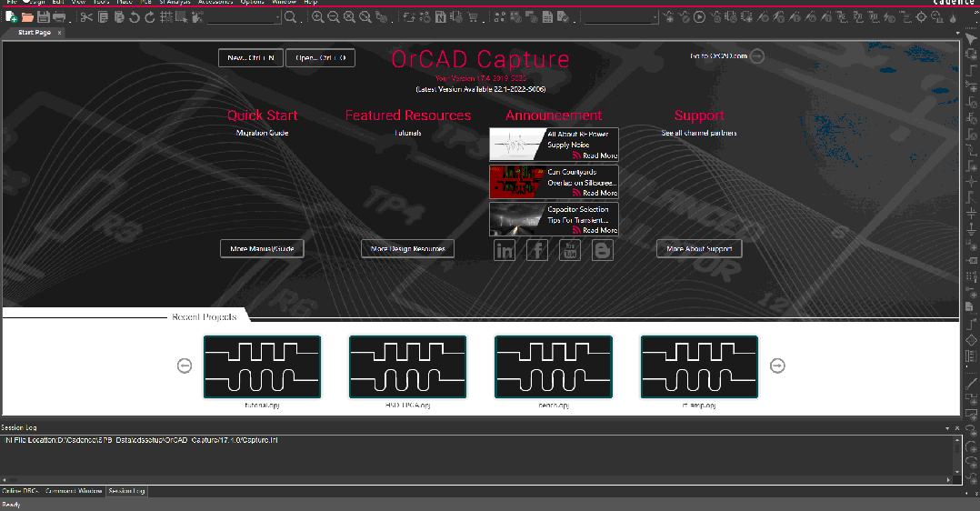Click the Cut scissors toolbar icon

coord(87,17)
